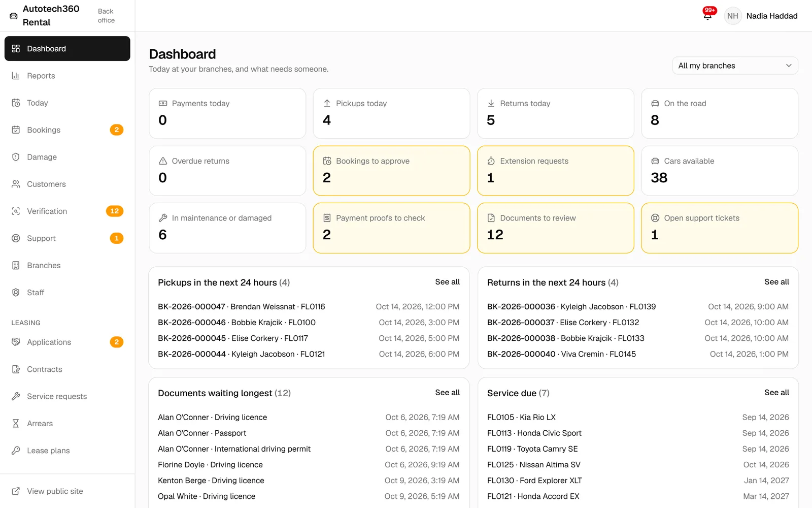Viewport: 812px width, 508px height.
Task: Select return BK-2026-000040 Viva Cremin
Action: [638, 354]
